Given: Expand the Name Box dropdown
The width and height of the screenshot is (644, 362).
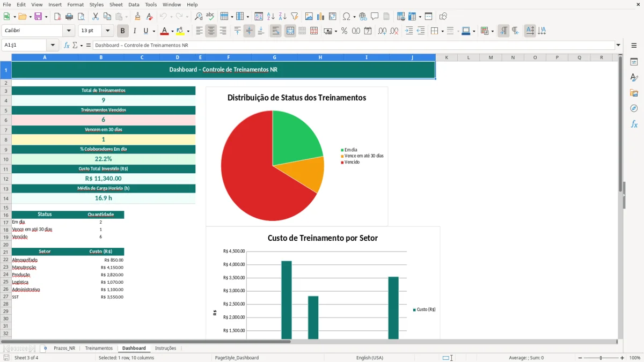Looking at the screenshot, I should tap(53, 46).
